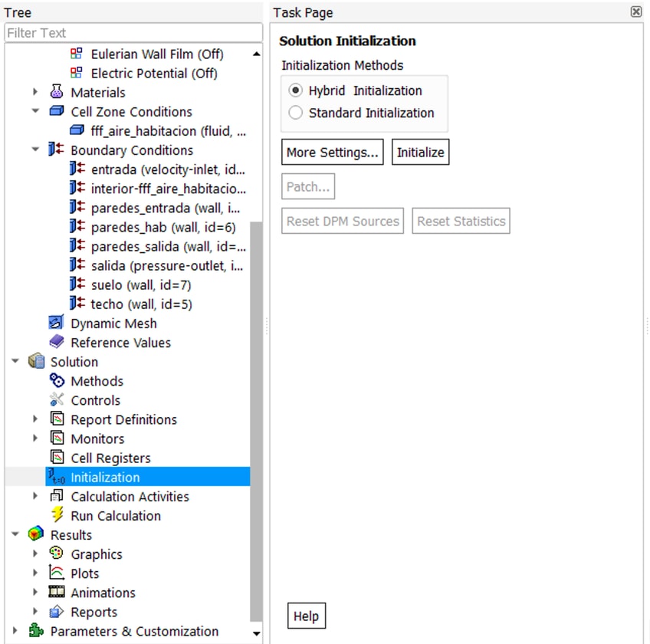Click the Reference Values icon
Screen dimensions: 650x644
tap(57, 343)
